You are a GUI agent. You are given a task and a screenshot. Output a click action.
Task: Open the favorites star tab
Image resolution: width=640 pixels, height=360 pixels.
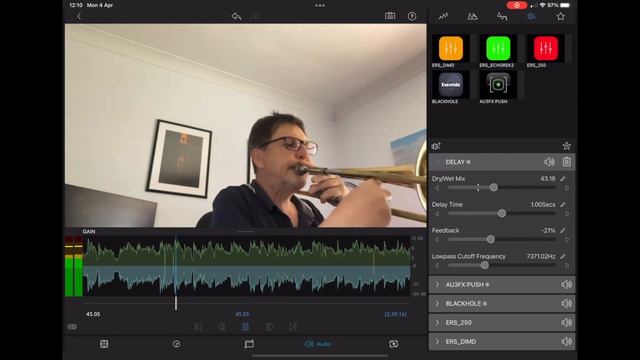pyautogui.click(x=560, y=16)
